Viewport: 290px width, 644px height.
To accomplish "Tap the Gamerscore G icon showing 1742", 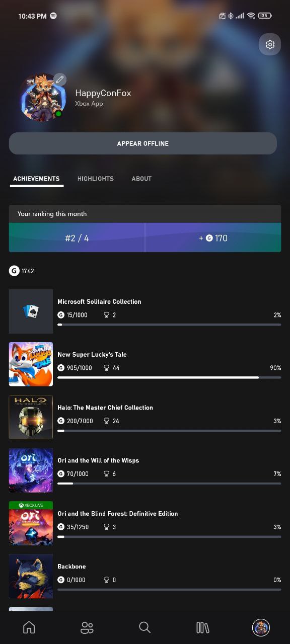I will (x=14, y=271).
